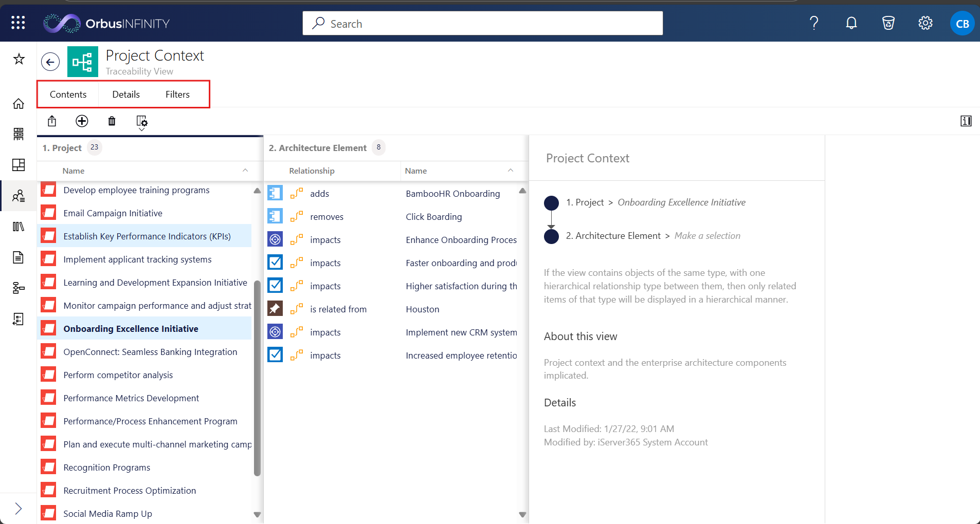
Task: Switch to the Filters tab
Action: point(177,95)
